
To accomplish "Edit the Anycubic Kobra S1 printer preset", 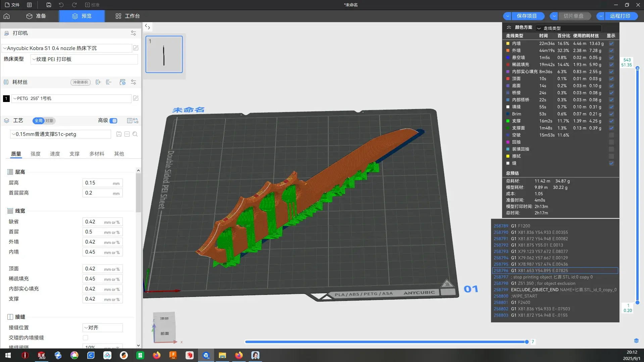I will (x=136, y=48).
